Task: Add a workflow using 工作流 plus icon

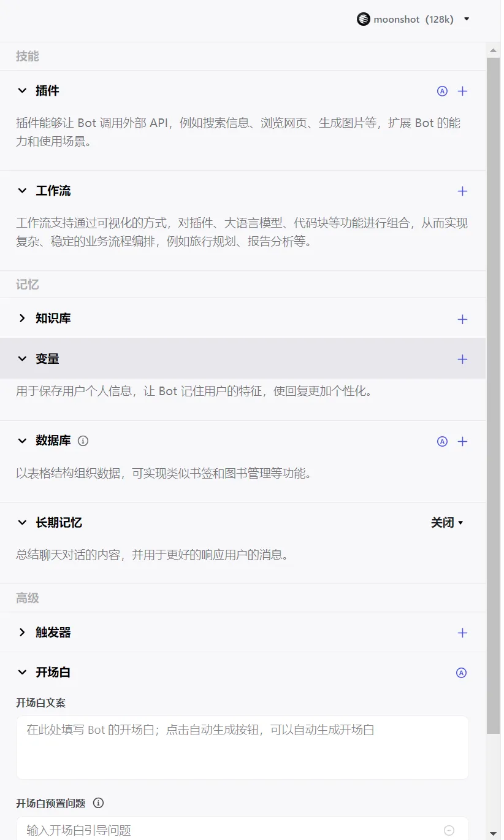Action: click(x=463, y=191)
